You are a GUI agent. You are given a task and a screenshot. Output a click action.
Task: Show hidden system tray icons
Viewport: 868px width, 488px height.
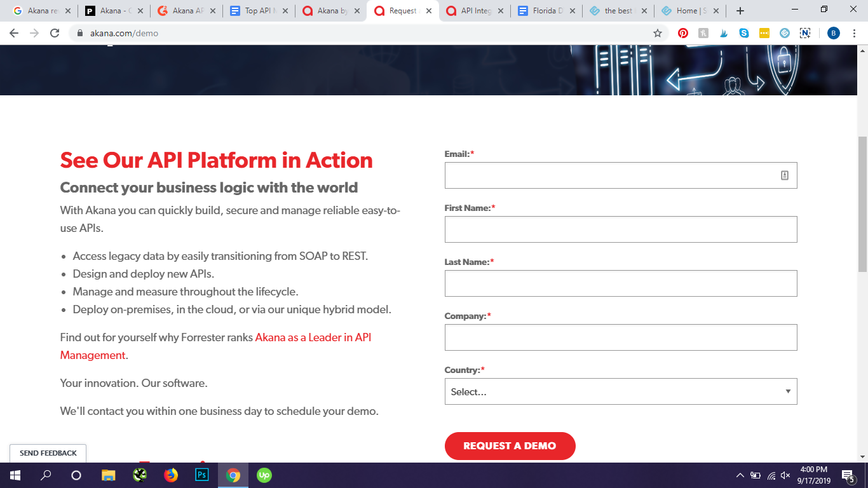pos(740,475)
